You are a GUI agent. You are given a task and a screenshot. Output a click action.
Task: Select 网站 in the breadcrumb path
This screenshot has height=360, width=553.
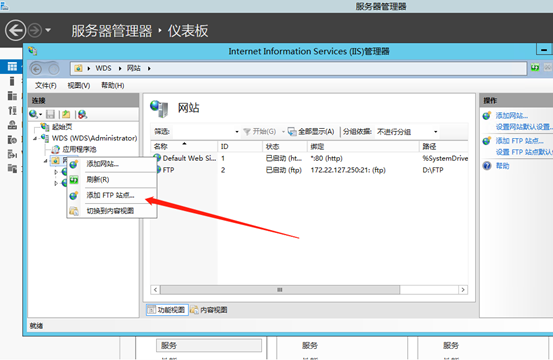[134, 68]
